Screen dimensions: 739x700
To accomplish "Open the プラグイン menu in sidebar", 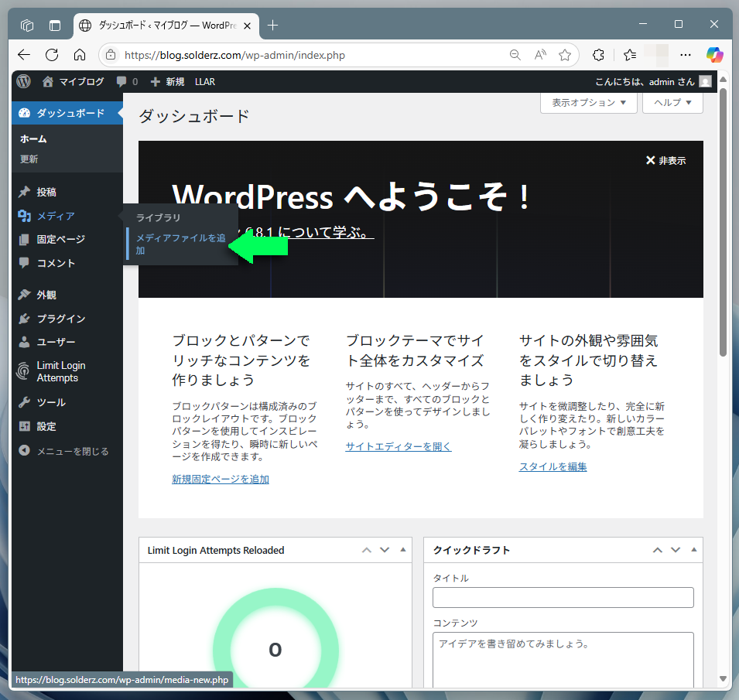I will pos(60,319).
